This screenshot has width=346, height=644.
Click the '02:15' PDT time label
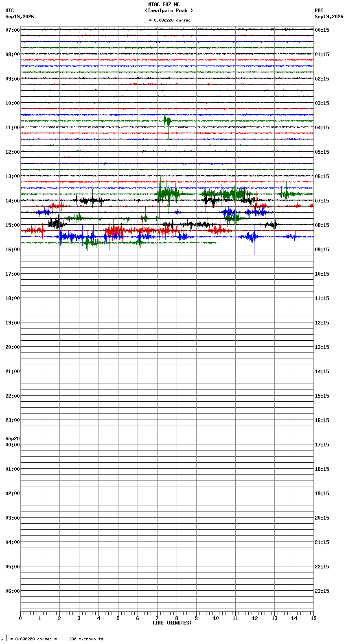click(x=322, y=79)
